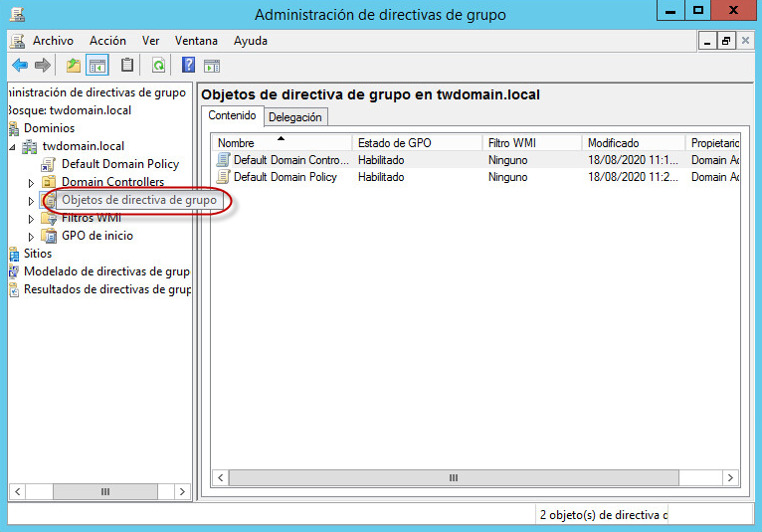Toggle the console tree pane icon
Viewport: 762px width, 532px height.
coord(97,66)
